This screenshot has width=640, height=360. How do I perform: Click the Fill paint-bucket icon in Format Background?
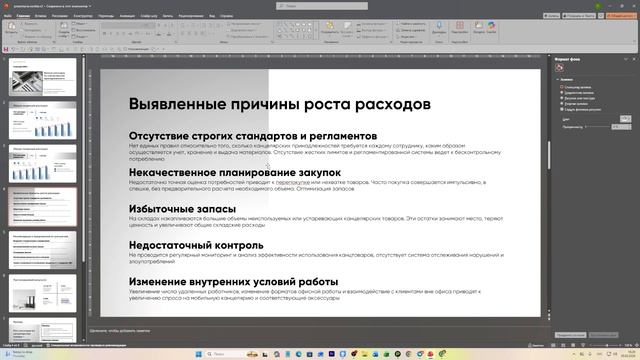tap(559, 68)
